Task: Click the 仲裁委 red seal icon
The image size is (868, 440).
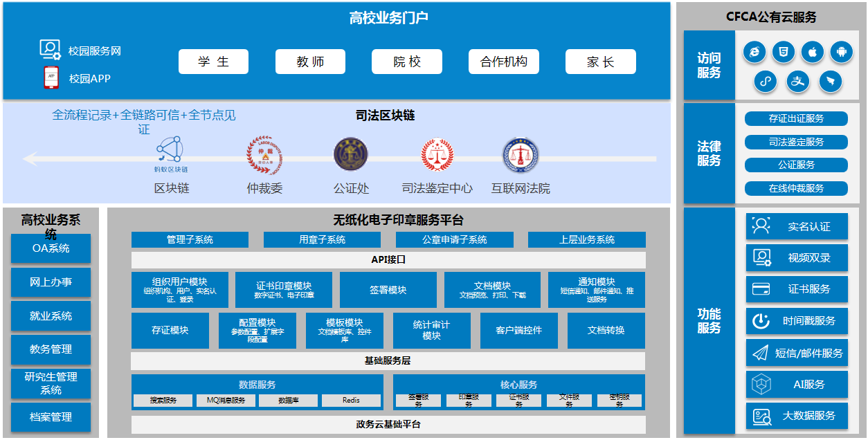Action: (265, 155)
